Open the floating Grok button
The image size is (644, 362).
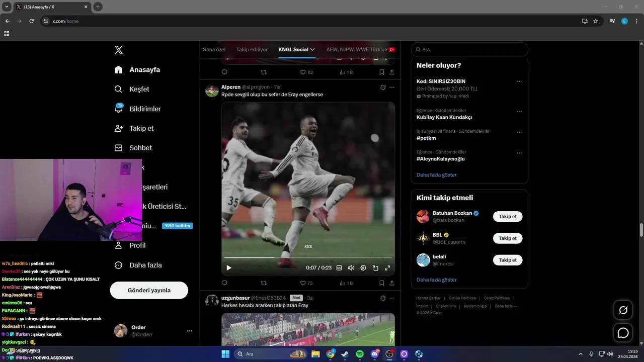[x=623, y=310]
